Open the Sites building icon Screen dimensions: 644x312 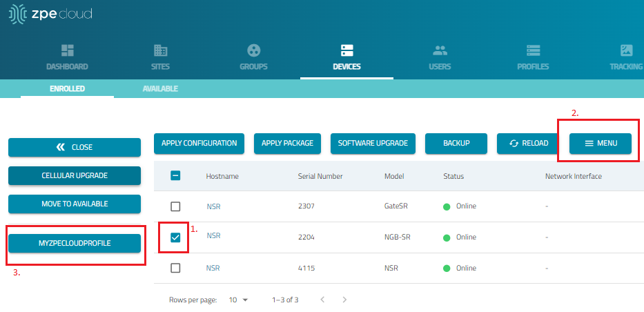[x=160, y=50]
